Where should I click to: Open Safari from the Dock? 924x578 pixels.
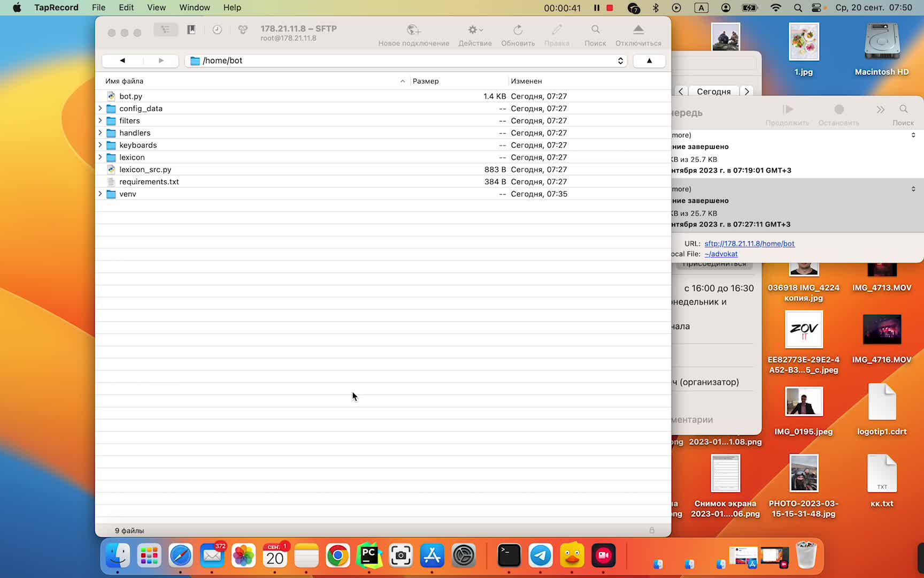[181, 556]
